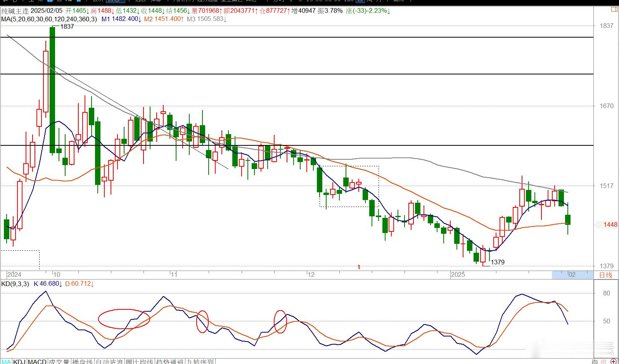This screenshot has width=619, height=364.
Task: Click the red plus add-indicator icon
Action: 613,361
